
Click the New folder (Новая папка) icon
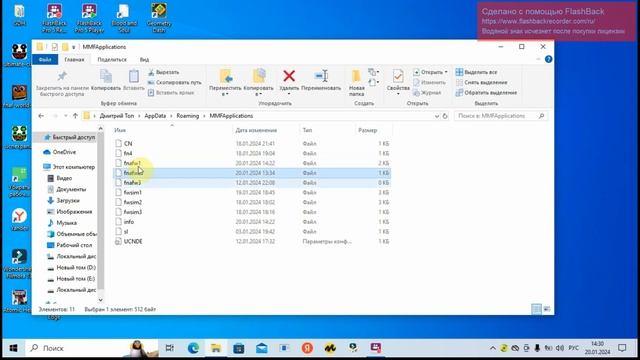pyautogui.click(x=356, y=76)
